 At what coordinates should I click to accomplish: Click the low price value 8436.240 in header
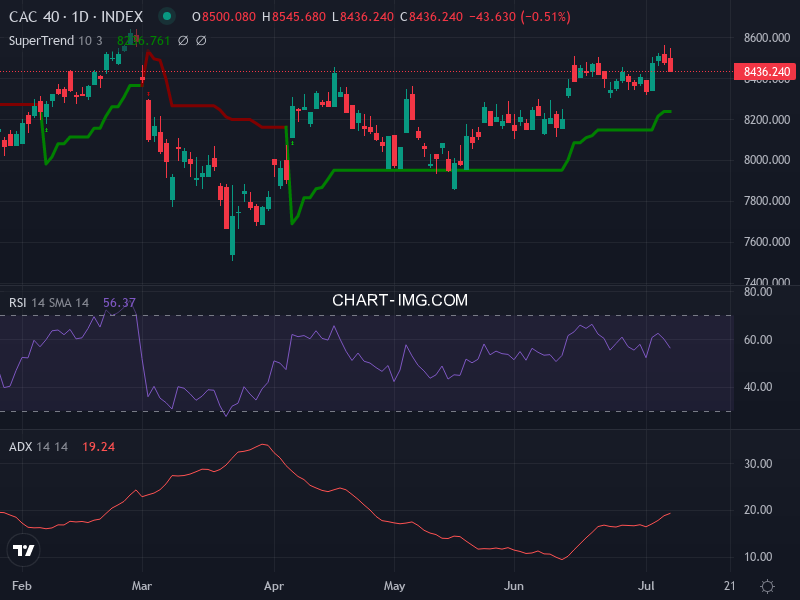tap(367, 17)
